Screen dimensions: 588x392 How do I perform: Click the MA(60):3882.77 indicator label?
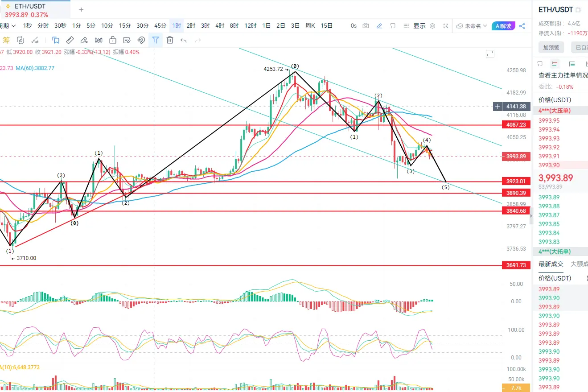click(x=35, y=68)
